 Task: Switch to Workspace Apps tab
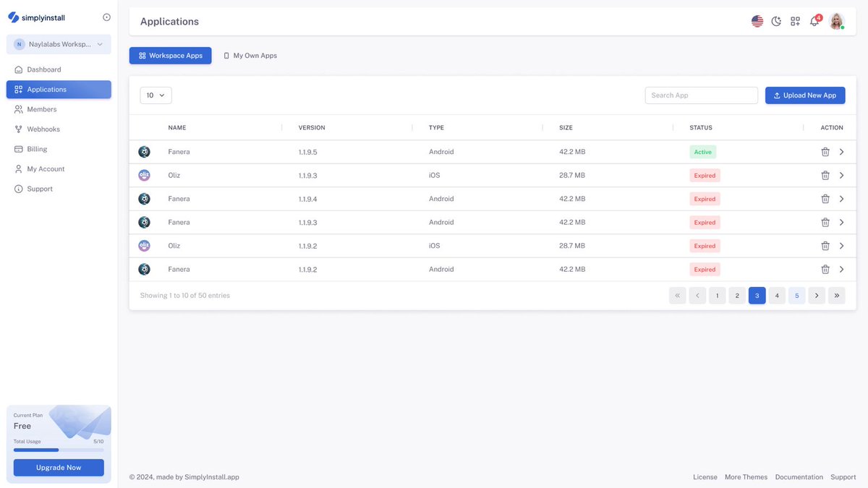click(171, 56)
